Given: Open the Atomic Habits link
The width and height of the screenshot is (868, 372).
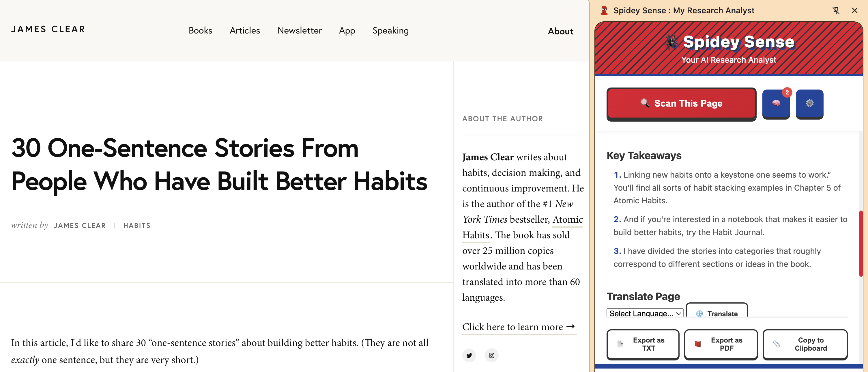Looking at the screenshot, I should click(x=523, y=227).
